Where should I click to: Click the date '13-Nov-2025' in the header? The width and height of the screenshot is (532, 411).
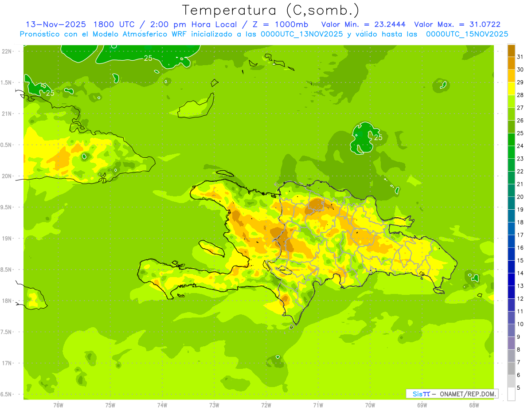click(x=55, y=24)
